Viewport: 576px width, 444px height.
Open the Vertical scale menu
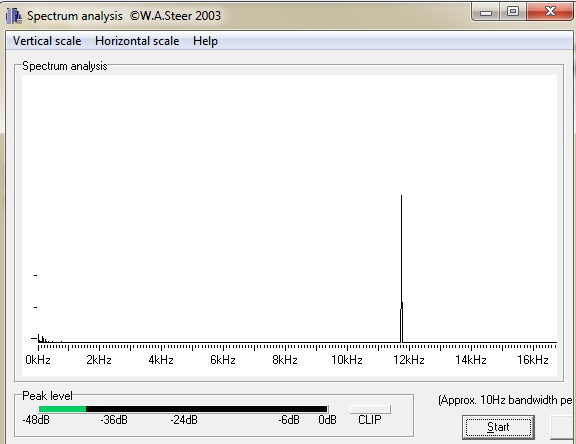point(47,41)
